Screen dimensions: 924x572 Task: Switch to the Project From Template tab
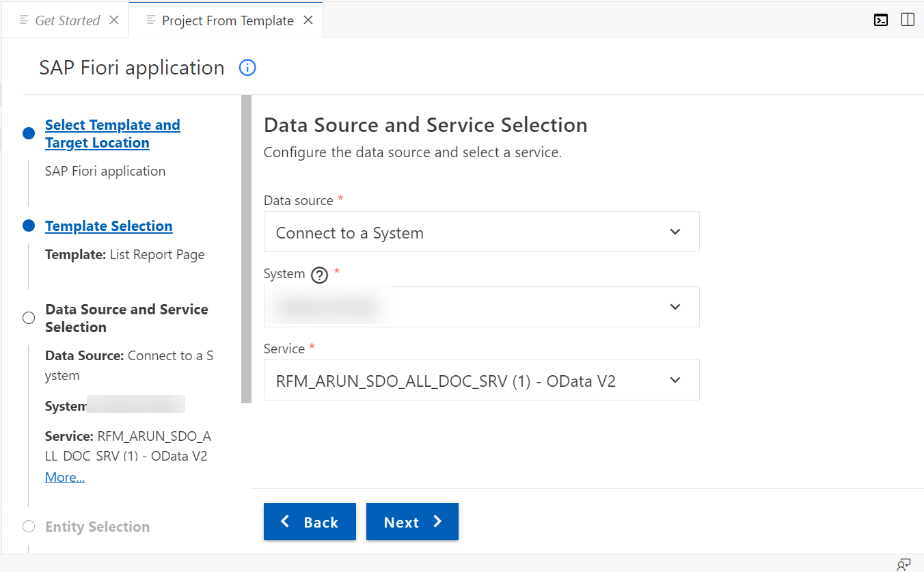pos(228,21)
